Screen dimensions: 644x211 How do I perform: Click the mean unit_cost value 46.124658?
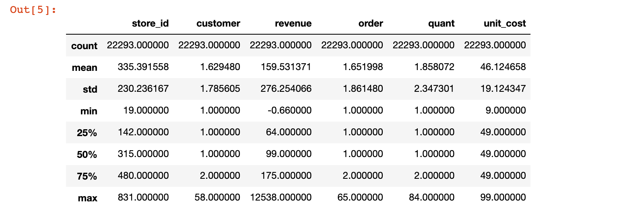click(503, 67)
